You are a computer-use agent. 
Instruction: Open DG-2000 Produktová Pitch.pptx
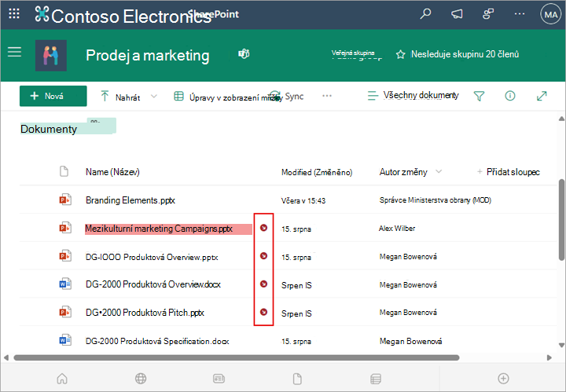pos(145,313)
